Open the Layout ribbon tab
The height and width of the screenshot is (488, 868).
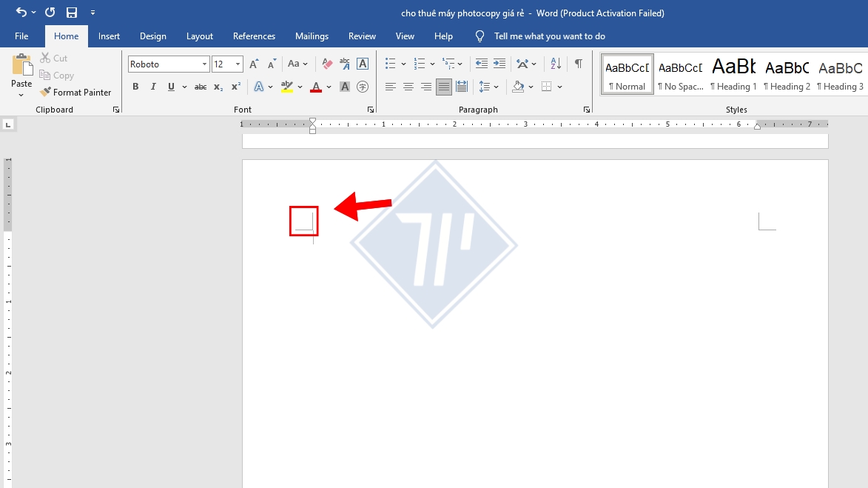(199, 36)
